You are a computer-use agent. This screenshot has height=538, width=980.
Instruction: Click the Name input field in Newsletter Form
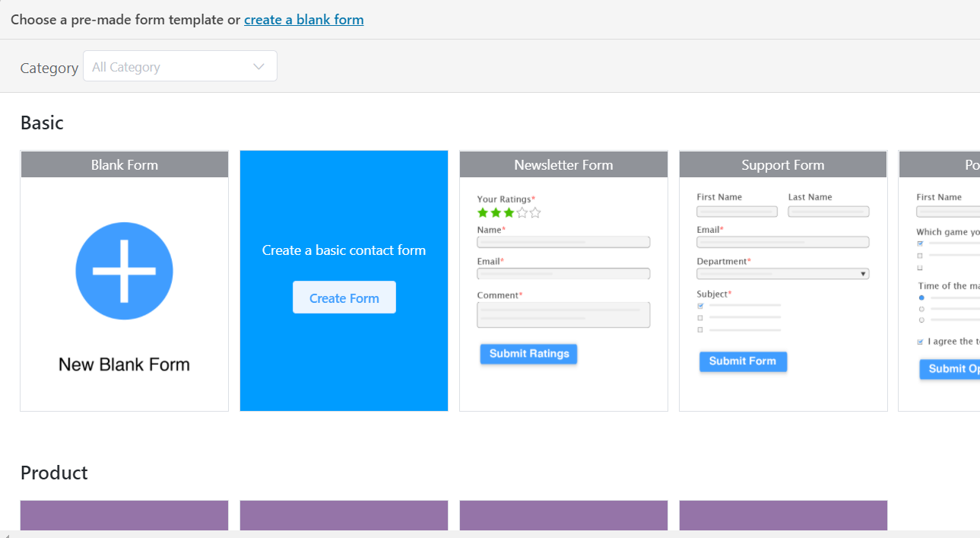point(563,241)
